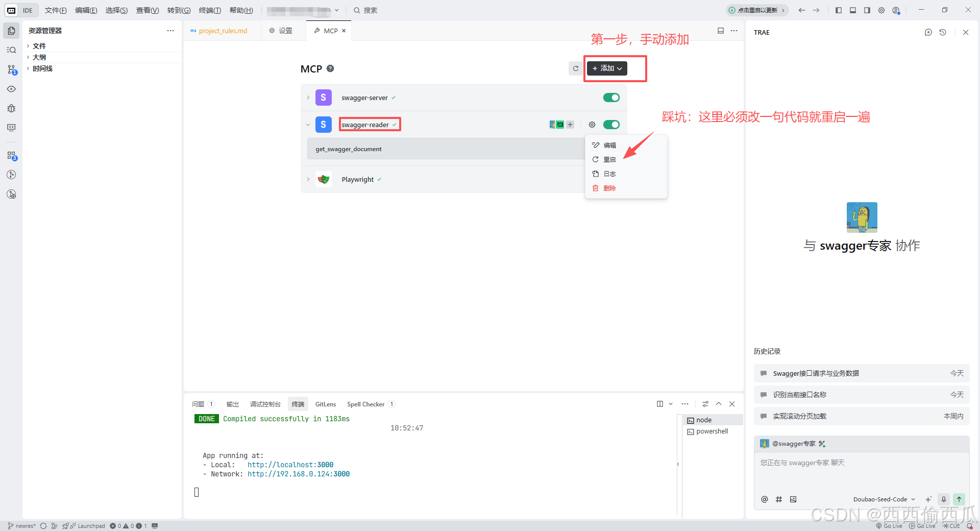Click the voice input microphone button
980x531 pixels.
[944, 499]
